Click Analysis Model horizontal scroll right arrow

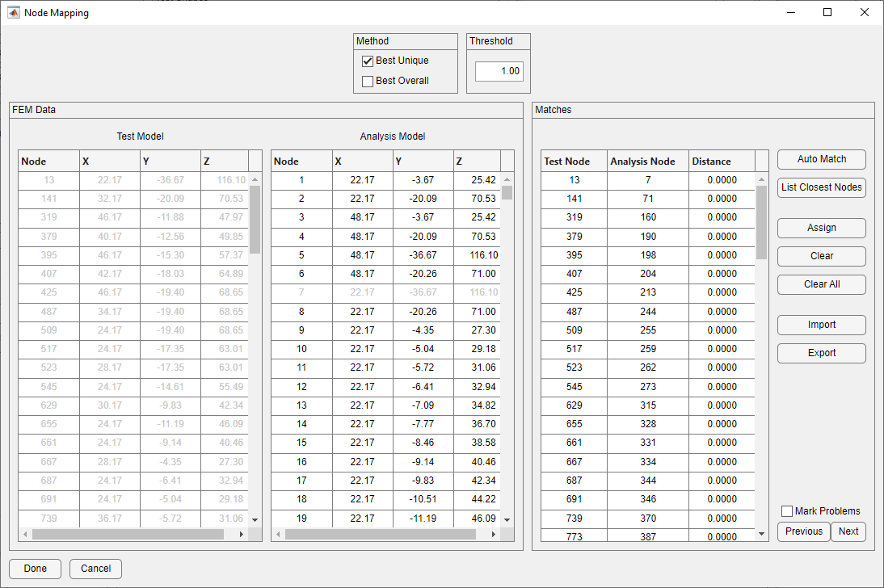tap(493, 534)
